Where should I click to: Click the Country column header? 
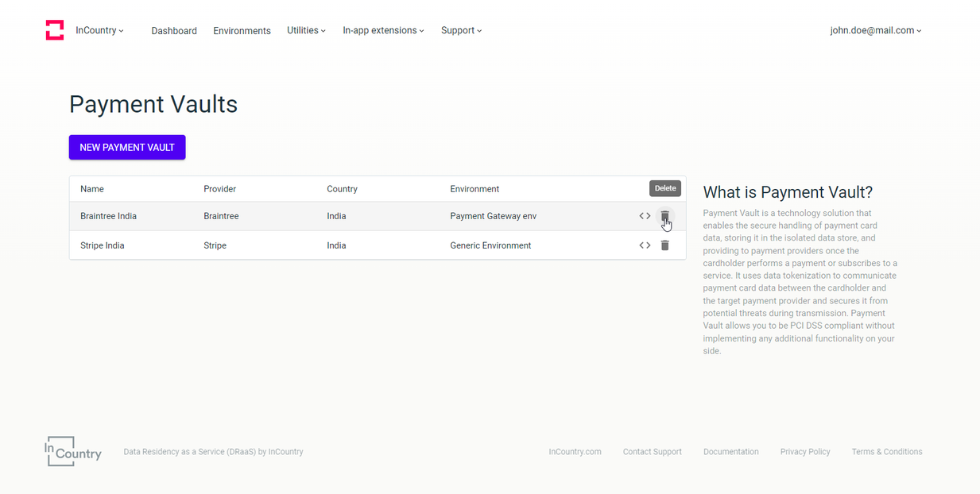[x=342, y=189]
